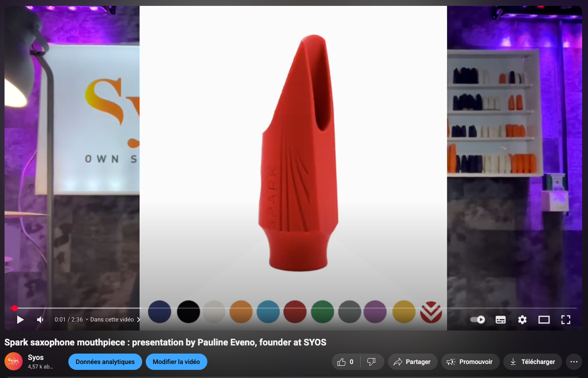Open Données analytiques
The image size is (588, 378).
(x=105, y=362)
